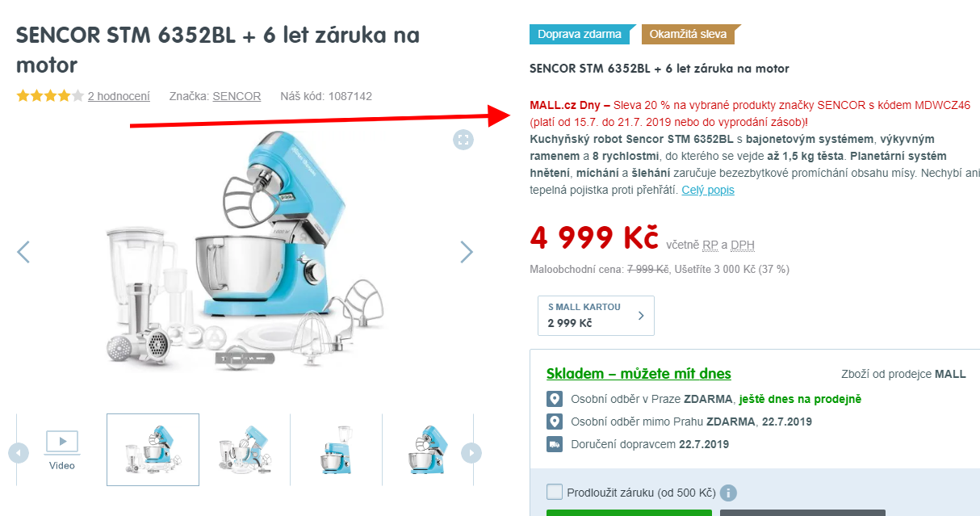Select the thumbnail of mixer with blender
980x516 pixels.
coord(337,450)
